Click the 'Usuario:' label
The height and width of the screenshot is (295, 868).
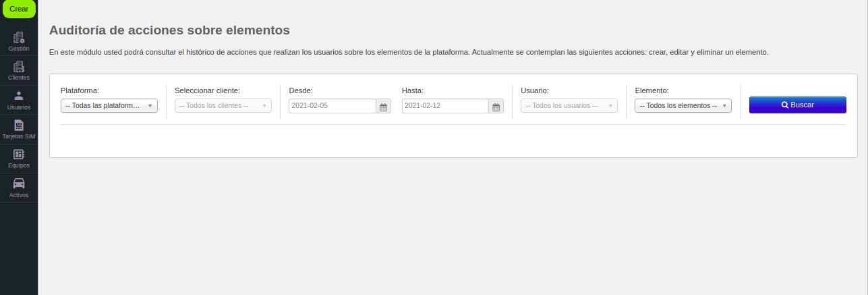[535, 90]
